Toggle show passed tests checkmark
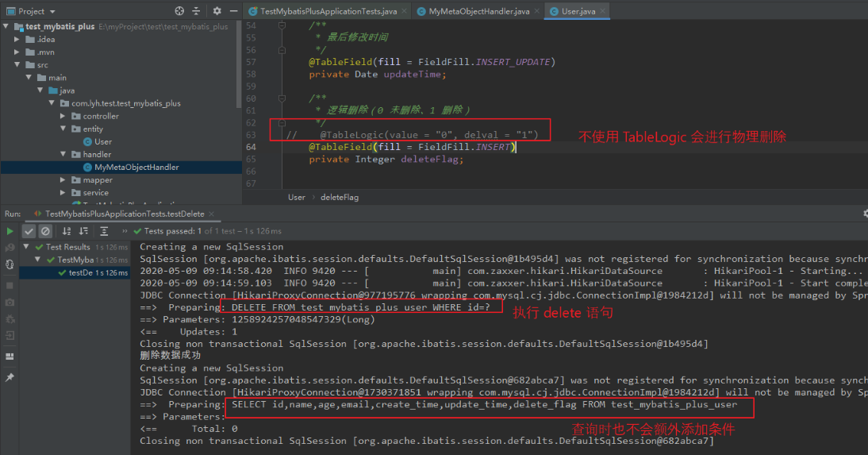868x455 pixels. [29, 231]
